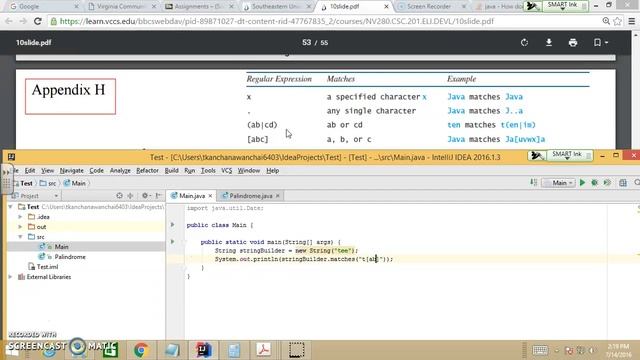Go back in Chrome browser
Image resolution: width=640 pixels, height=360 pixels.
click(9, 21)
